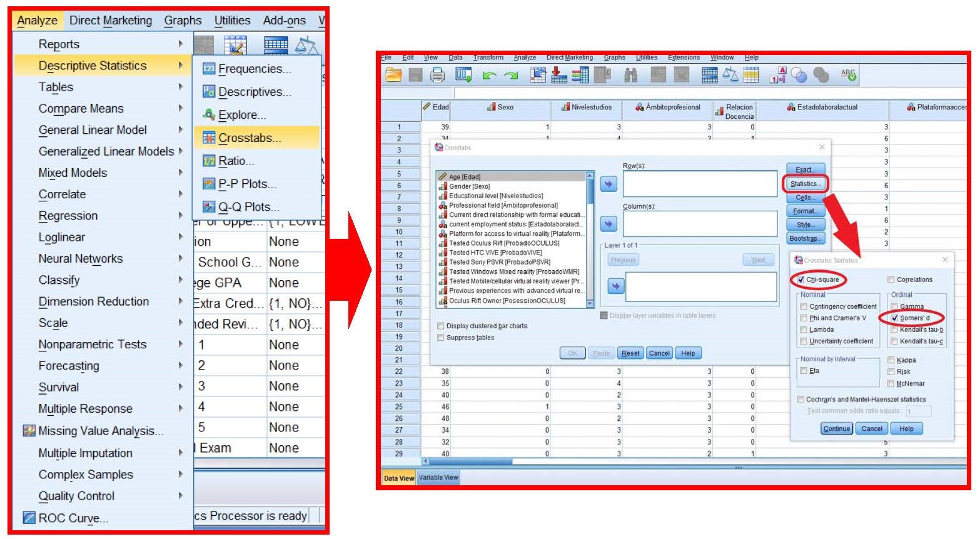Check the Uncertainty coefficient option

pyautogui.click(x=804, y=341)
